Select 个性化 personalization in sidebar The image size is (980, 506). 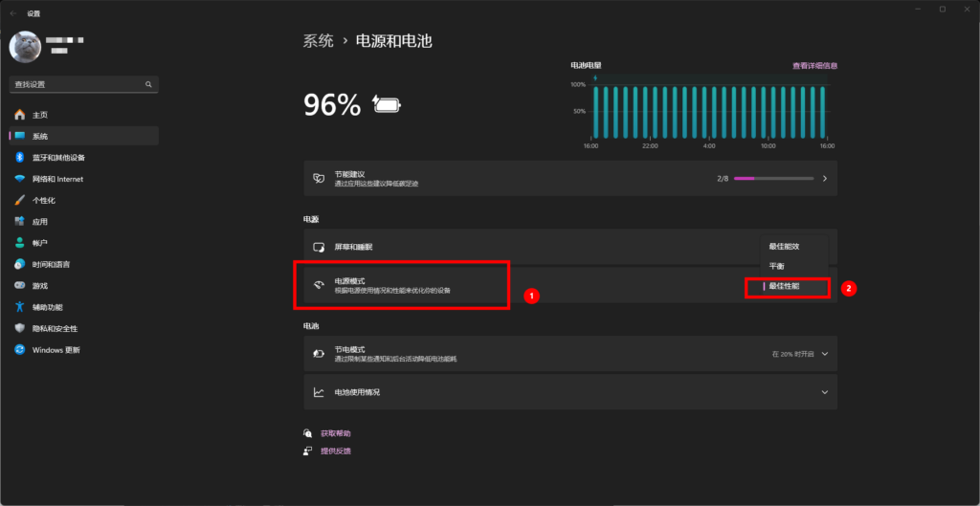point(44,201)
